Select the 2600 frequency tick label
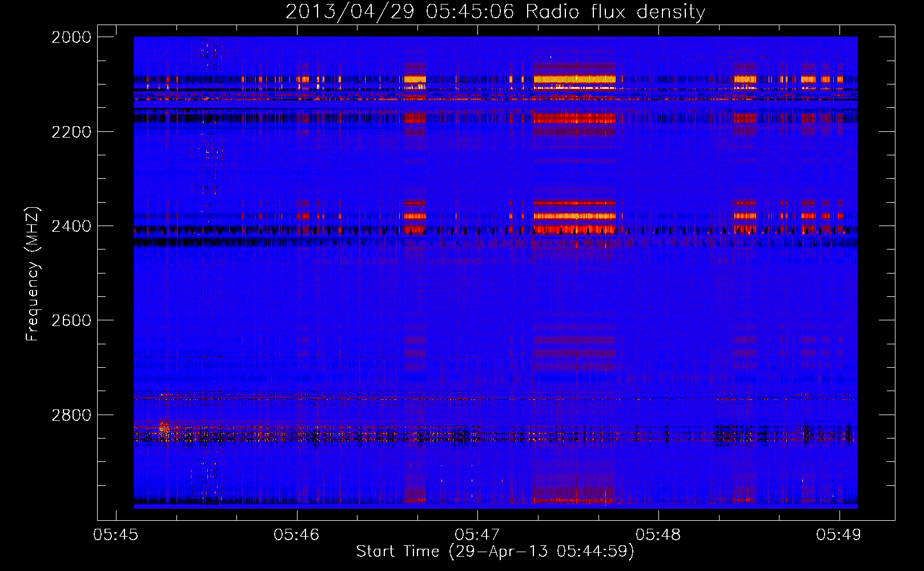The image size is (924, 571). (71, 320)
